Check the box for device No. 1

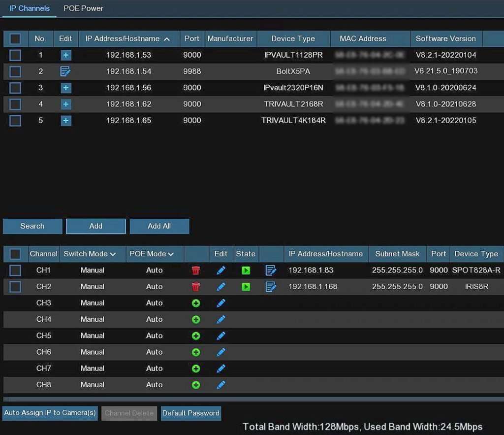(15, 55)
